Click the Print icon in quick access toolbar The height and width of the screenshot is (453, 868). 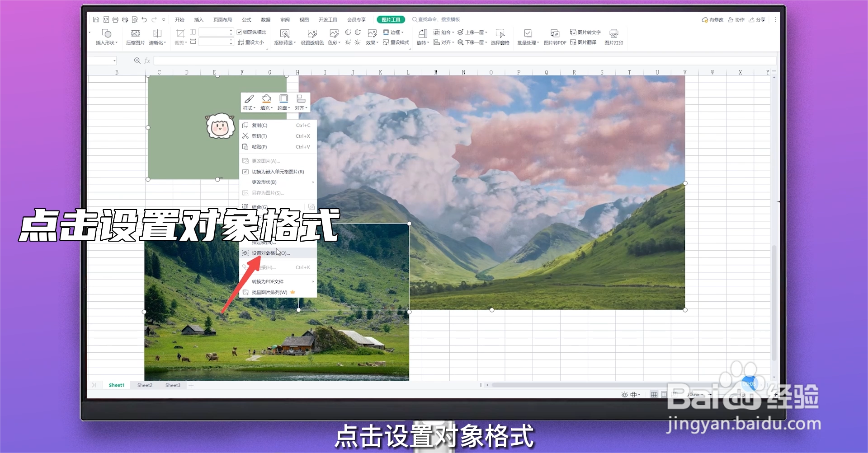point(115,19)
